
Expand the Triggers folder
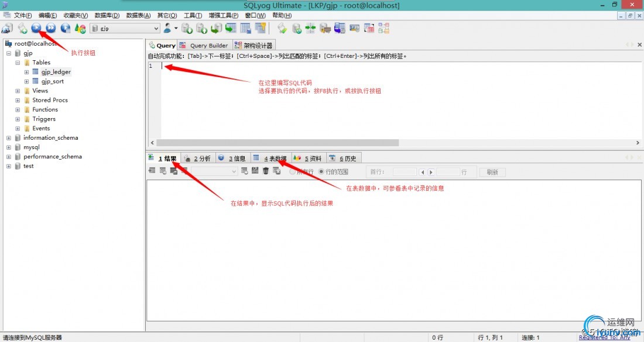pos(18,119)
